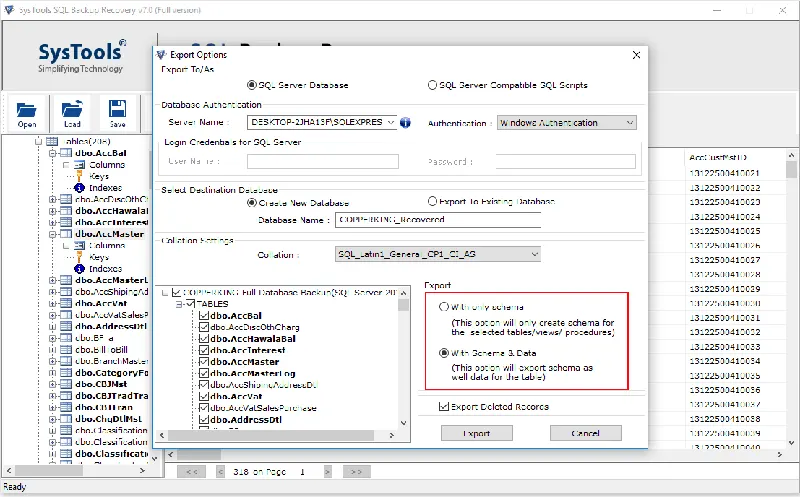800x497 pixels.
Task: Click the export tree vertical scrollbar thumb
Action: point(404,305)
